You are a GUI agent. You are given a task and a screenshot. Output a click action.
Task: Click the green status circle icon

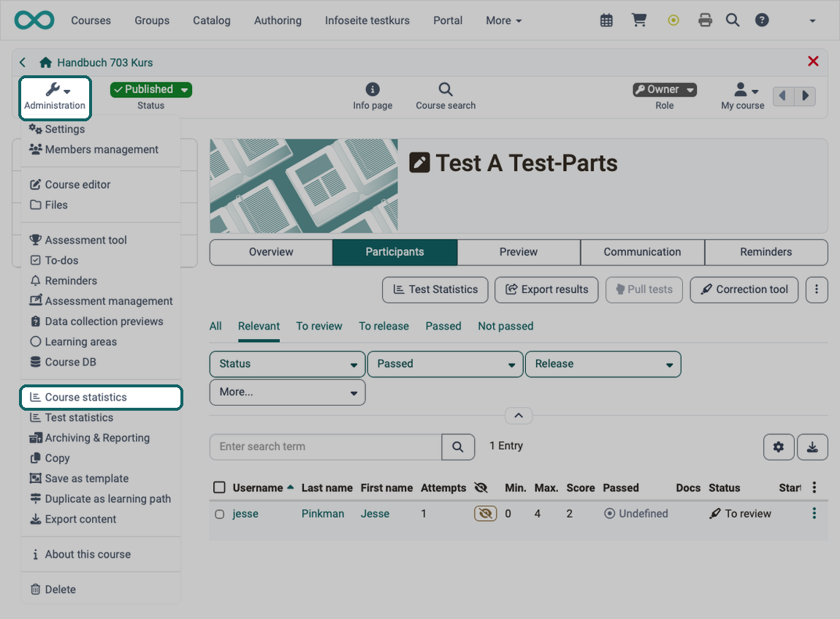673,20
